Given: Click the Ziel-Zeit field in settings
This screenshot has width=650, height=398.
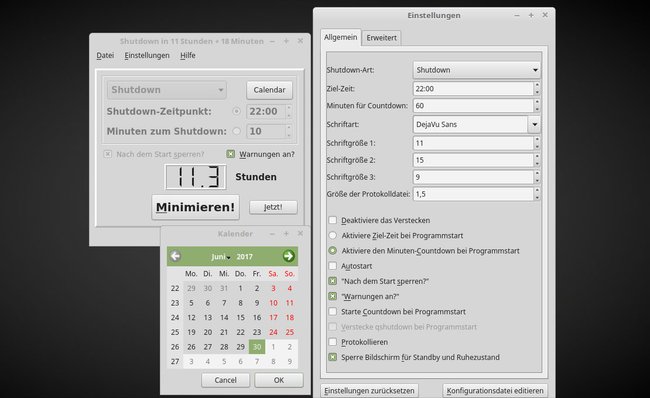Looking at the screenshot, I should click(473, 89).
